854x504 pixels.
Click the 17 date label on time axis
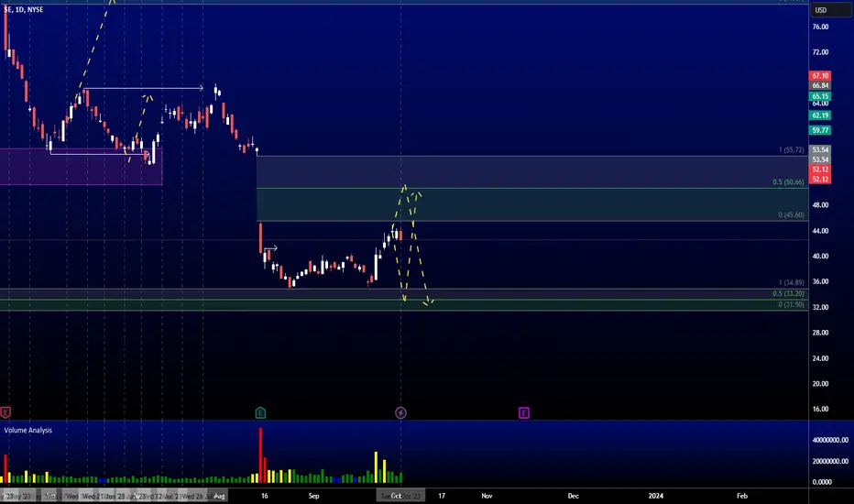[x=442, y=496]
